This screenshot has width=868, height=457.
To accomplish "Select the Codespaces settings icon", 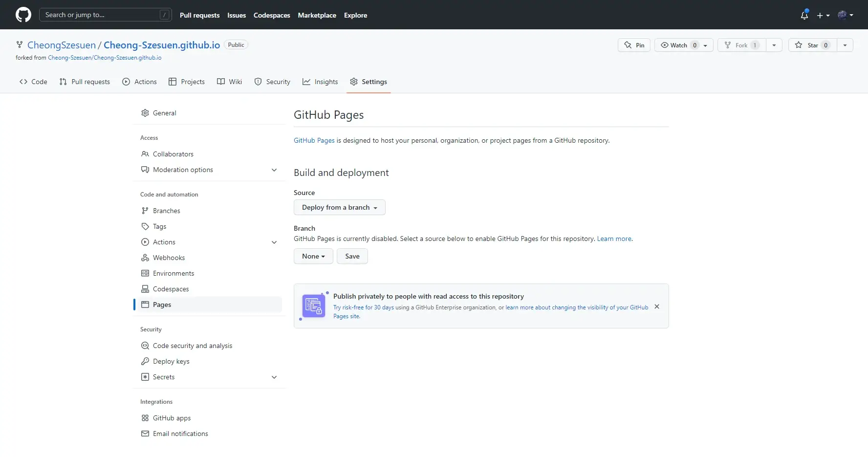I will (145, 289).
